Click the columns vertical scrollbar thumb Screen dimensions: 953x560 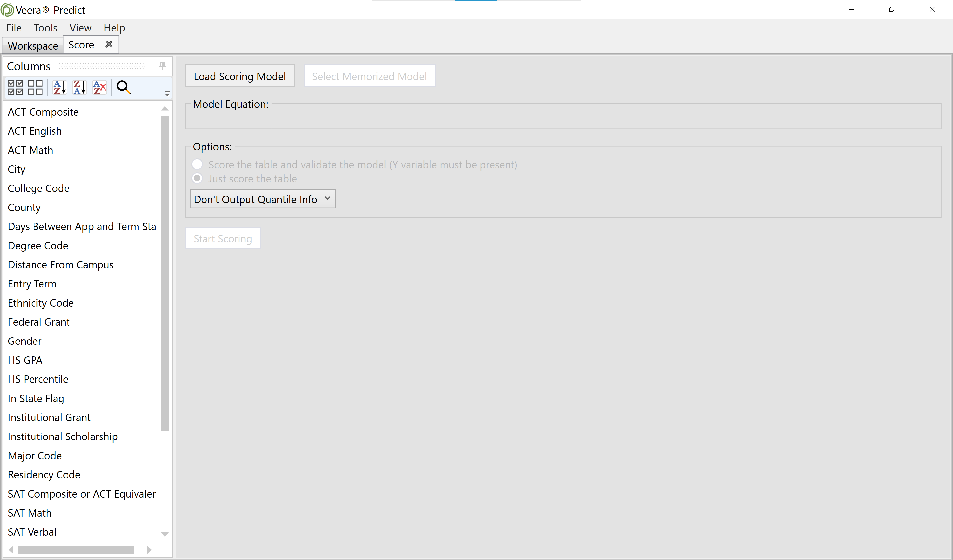click(x=165, y=273)
